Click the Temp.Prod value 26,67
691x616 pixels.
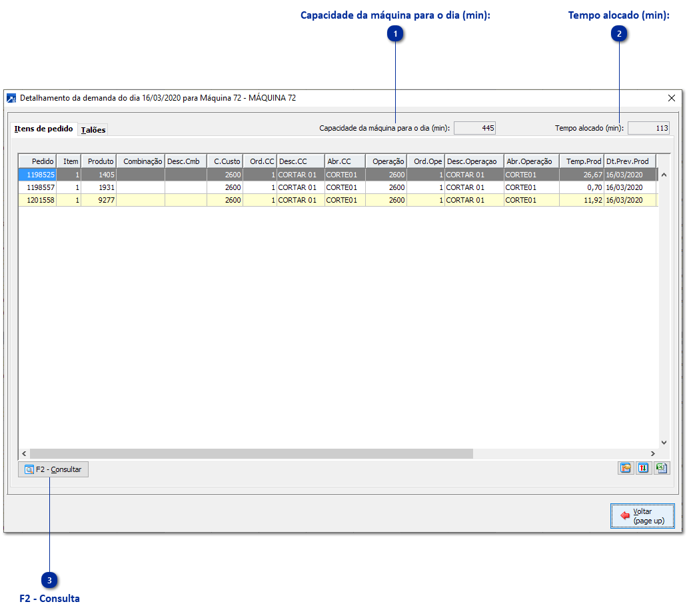[581, 175]
